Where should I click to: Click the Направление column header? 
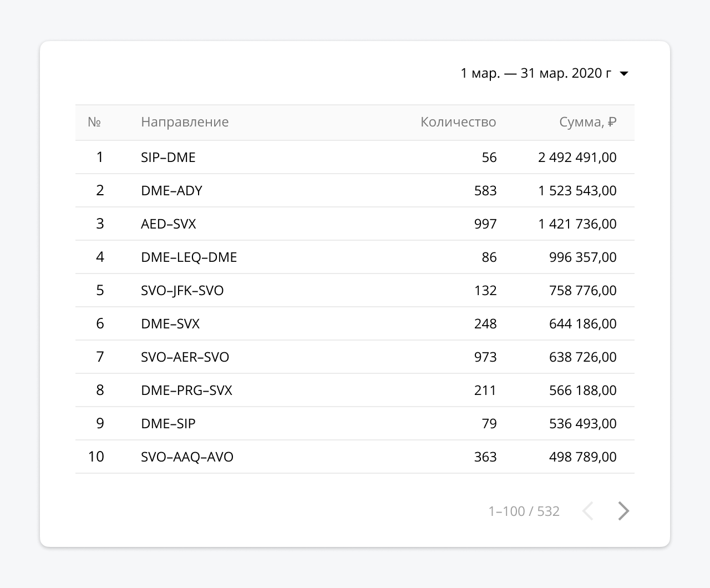(x=185, y=122)
